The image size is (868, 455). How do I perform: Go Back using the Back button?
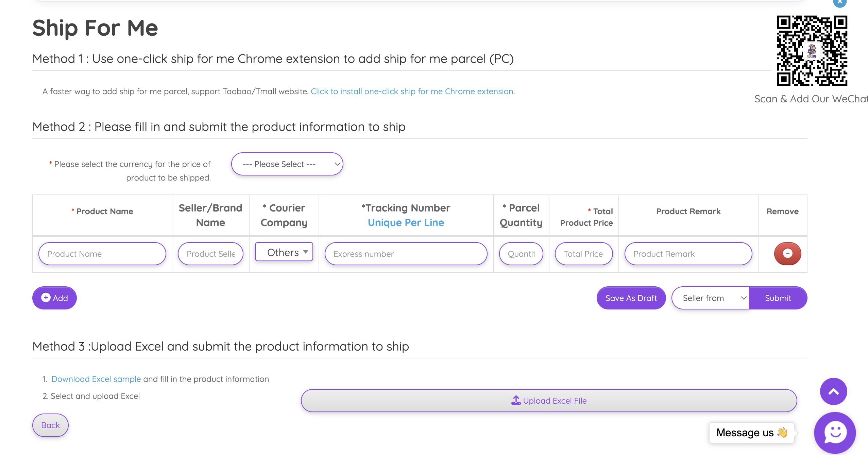50,425
